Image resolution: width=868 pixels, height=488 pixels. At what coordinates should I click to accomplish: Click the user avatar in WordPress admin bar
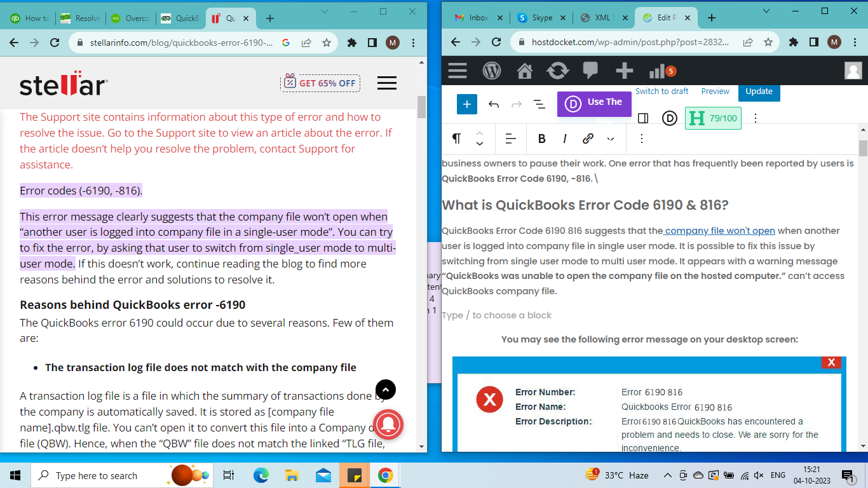(853, 71)
